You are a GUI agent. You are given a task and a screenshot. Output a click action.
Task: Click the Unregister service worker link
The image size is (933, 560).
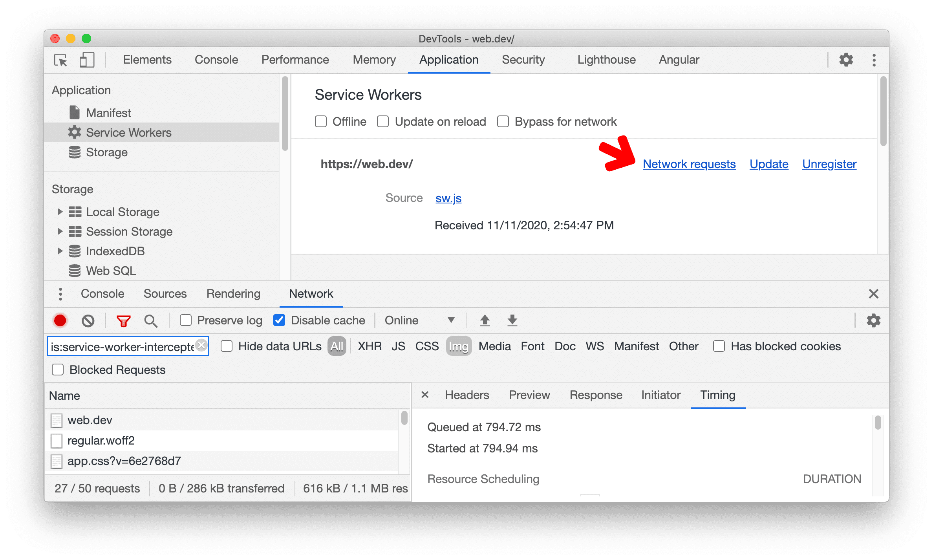point(829,164)
